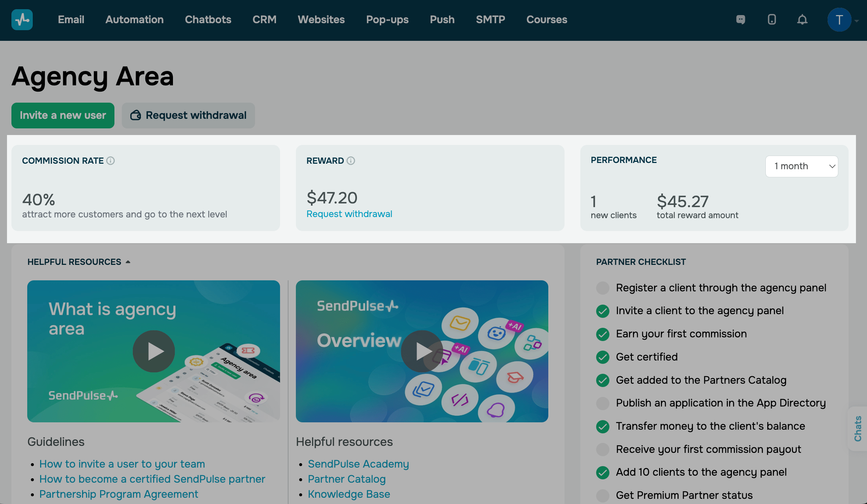867x504 pixels.
Task: Play the SendPulse Overview video
Action: 422,351
